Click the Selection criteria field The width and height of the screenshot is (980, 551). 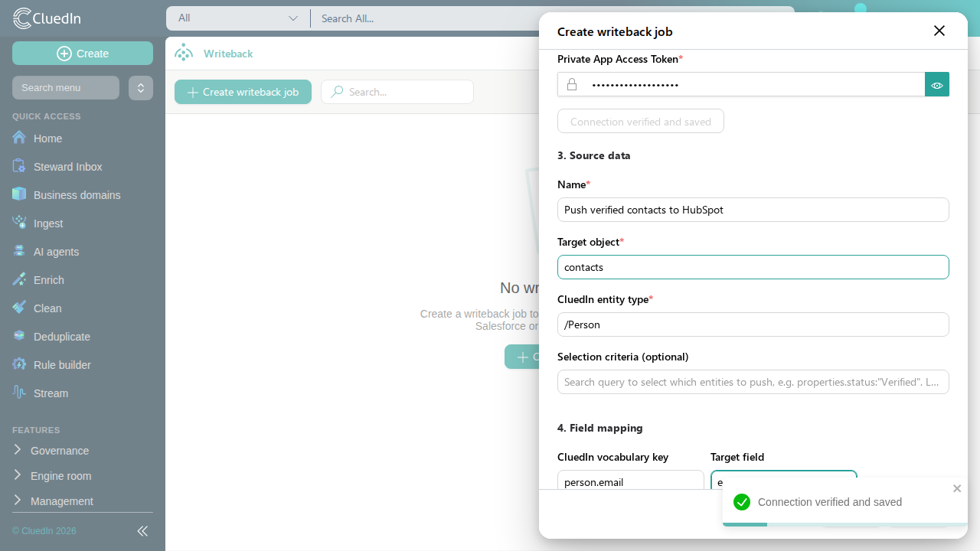[753, 382]
